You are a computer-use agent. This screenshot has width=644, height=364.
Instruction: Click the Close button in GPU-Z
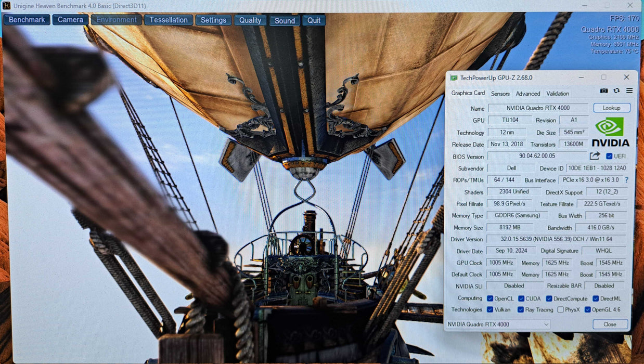coord(610,324)
